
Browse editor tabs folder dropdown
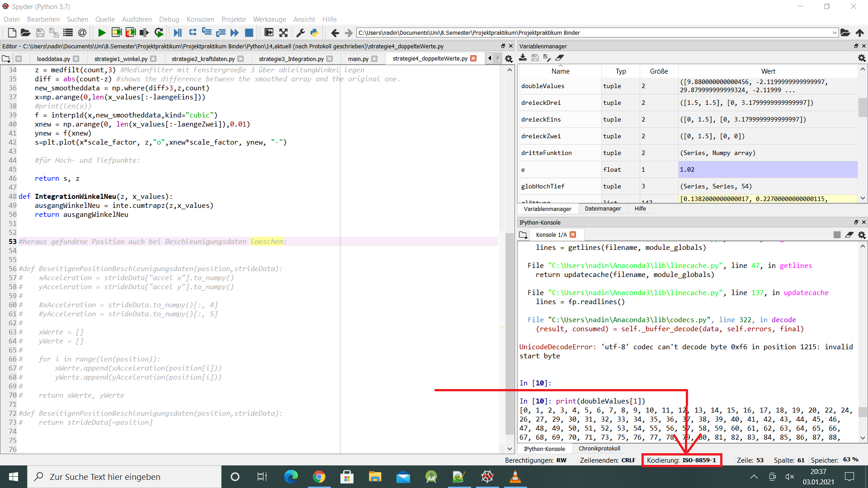point(6,59)
